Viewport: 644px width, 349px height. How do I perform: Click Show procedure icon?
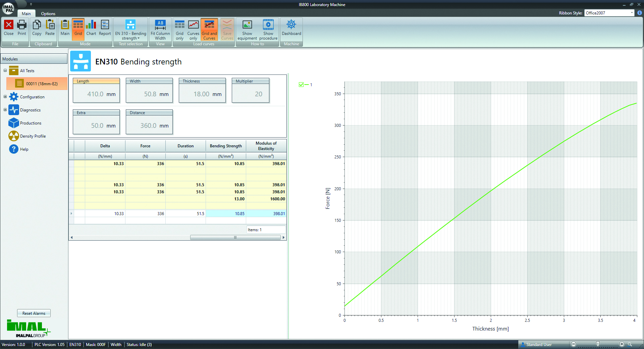(268, 30)
